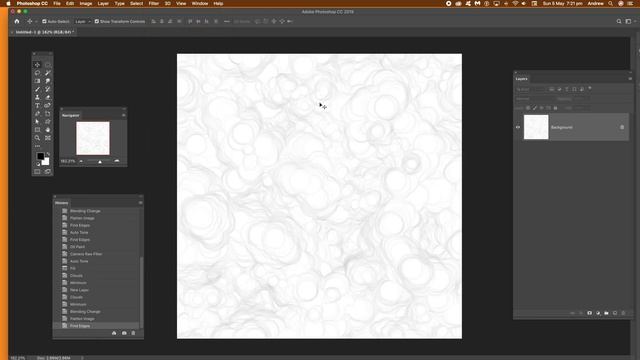Select the Clone Stamp tool
The width and height of the screenshot is (640, 360).
click(x=37, y=98)
